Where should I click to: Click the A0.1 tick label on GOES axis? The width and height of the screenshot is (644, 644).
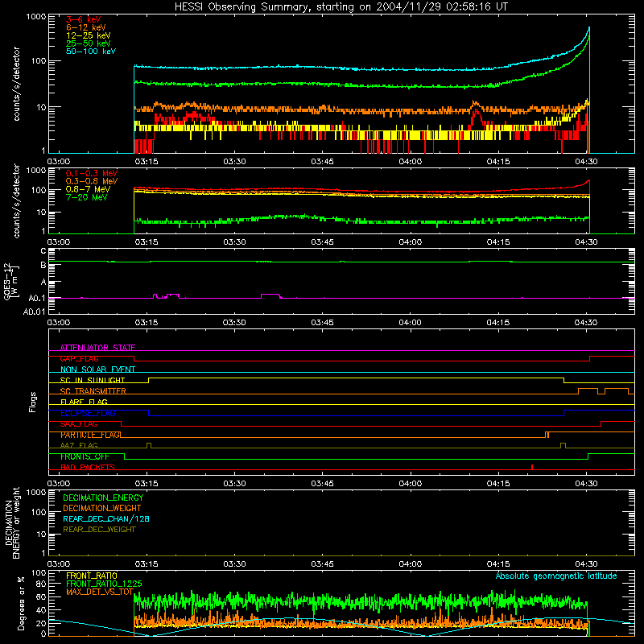click(37, 298)
